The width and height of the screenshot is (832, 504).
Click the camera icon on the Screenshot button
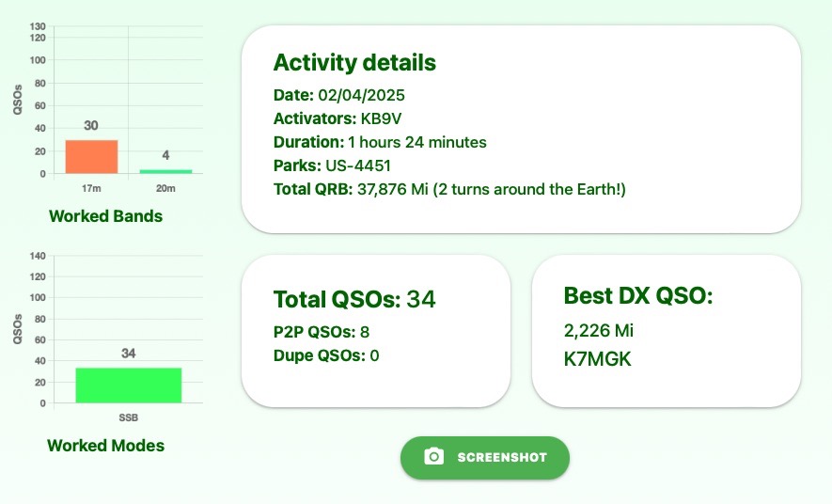coord(433,457)
